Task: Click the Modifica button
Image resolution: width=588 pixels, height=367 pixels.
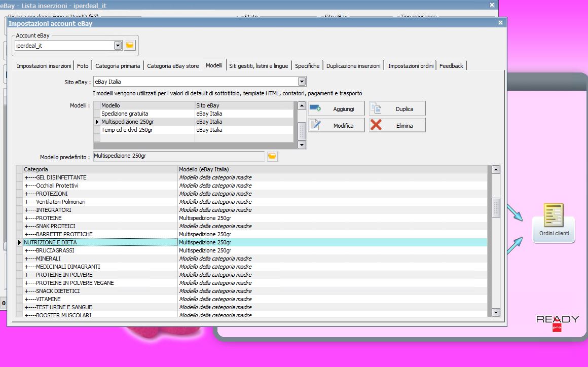Action: pyautogui.click(x=337, y=125)
